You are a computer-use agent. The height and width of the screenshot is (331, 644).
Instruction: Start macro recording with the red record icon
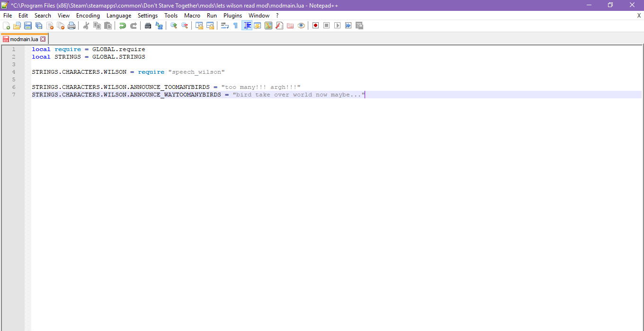tap(315, 26)
